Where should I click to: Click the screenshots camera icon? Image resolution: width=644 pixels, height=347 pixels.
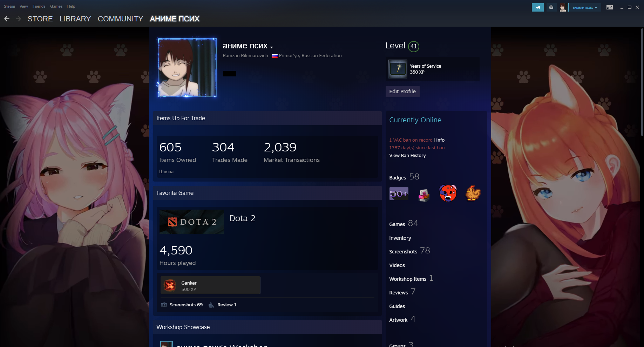[x=164, y=305]
